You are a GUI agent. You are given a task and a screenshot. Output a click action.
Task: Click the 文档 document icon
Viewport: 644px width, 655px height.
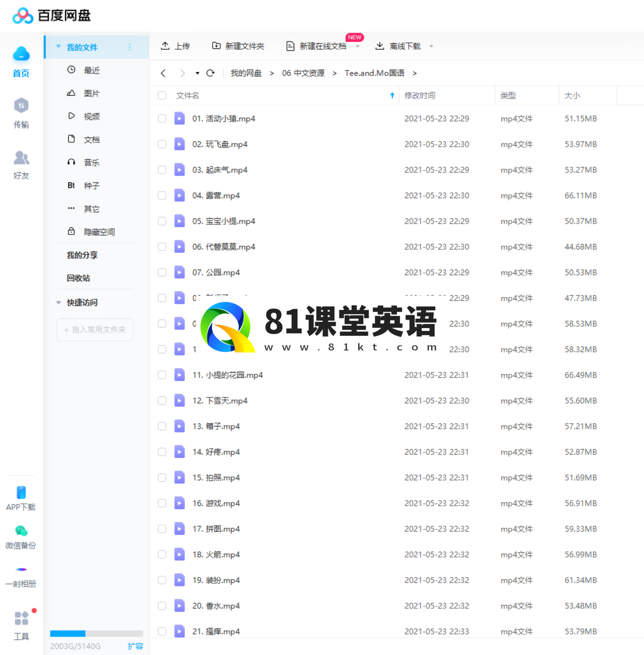71,139
